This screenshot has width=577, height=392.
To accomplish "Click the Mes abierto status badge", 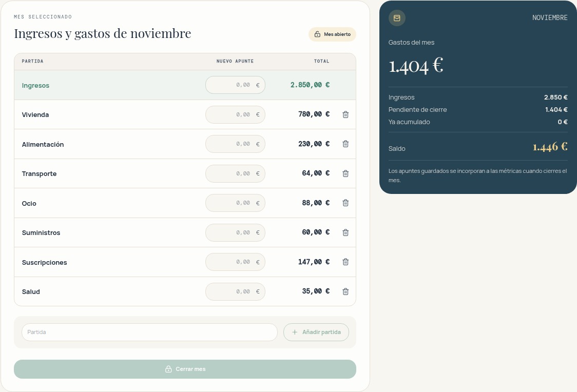I will point(332,34).
